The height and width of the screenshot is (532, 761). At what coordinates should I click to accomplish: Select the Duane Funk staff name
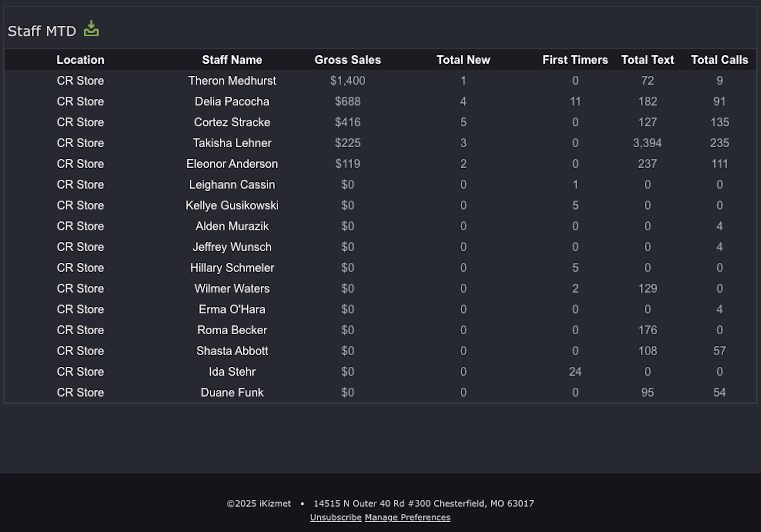click(x=232, y=392)
